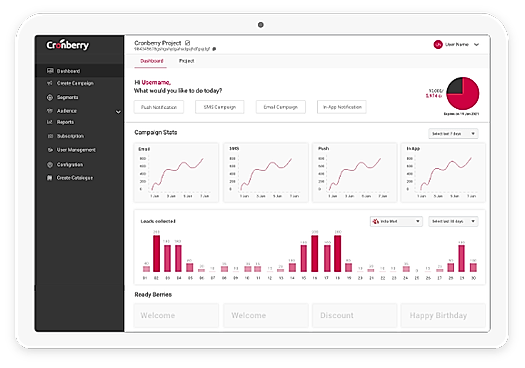
Task: Click the SMS Campaign button
Action: pos(220,107)
